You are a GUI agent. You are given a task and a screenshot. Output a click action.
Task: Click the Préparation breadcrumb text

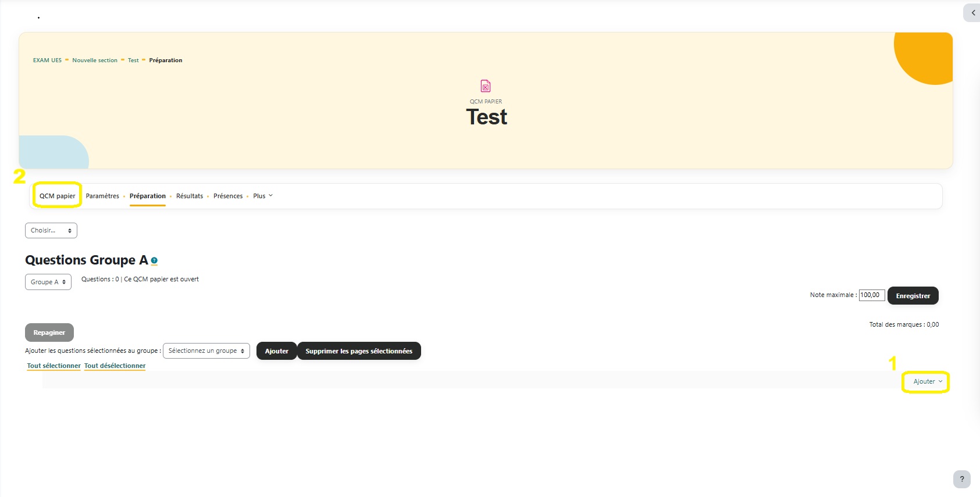[166, 60]
